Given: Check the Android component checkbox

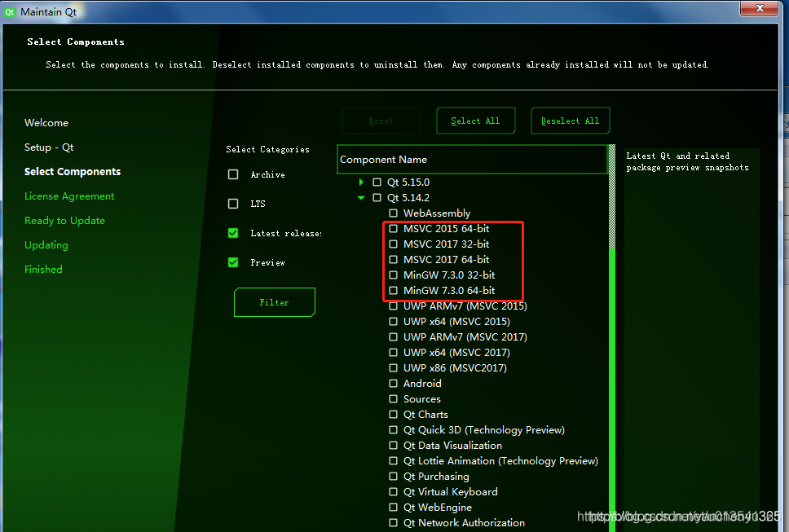Looking at the screenshot, I should coord(393,384).
